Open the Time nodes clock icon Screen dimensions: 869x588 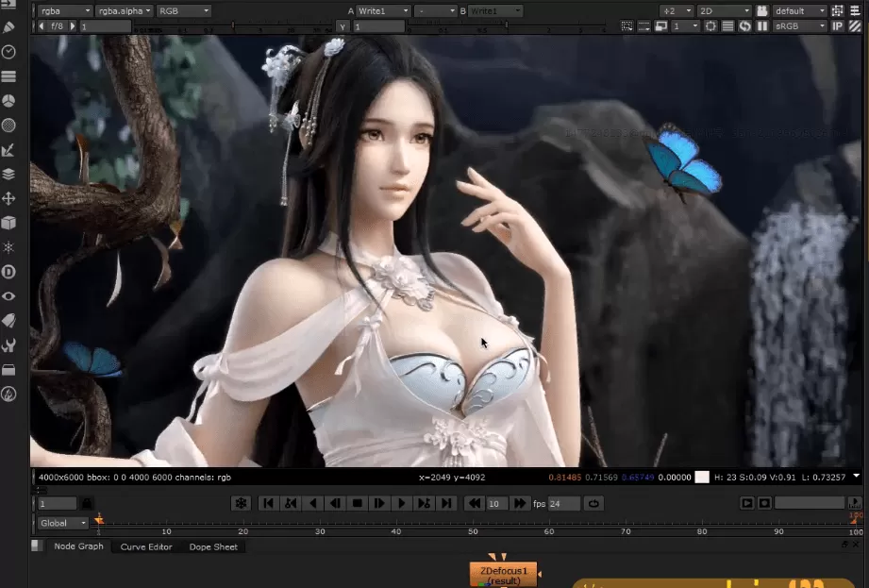tap(9, 51)
